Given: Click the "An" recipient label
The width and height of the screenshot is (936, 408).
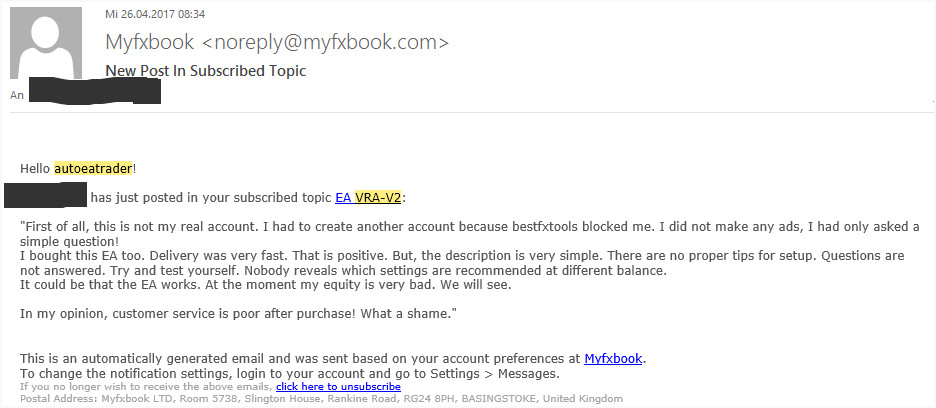Looking at the screenshot, I should pyautogui.click(x=17, y=95).
